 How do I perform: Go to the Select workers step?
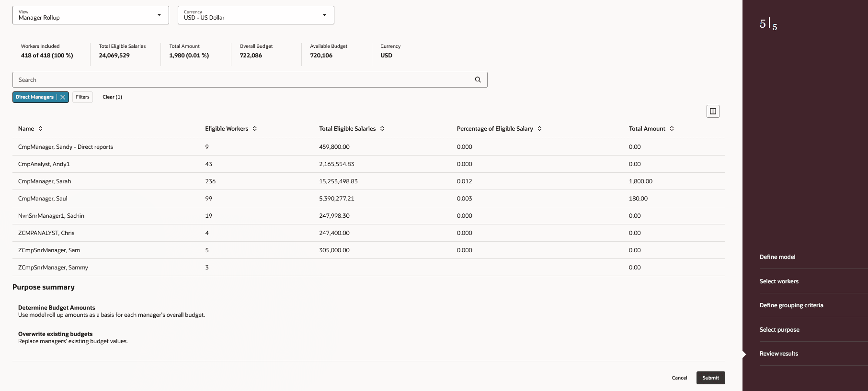click(x=779, y=281)
